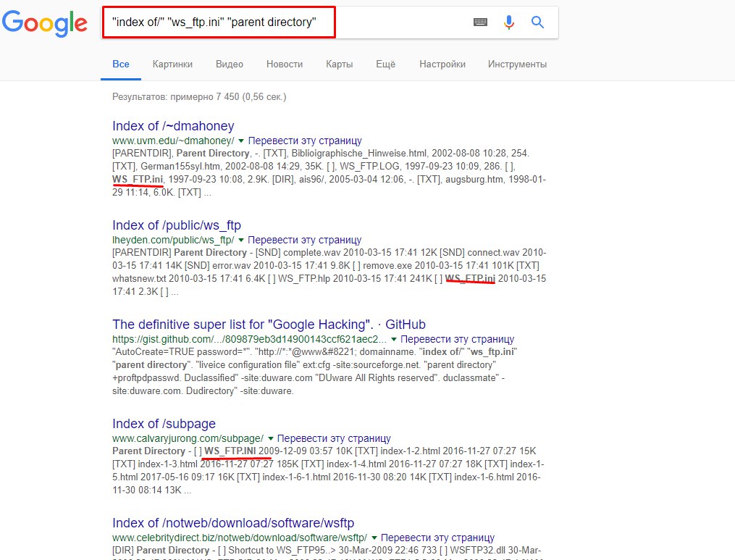Switch to the Картинки tab

point(172,64)
